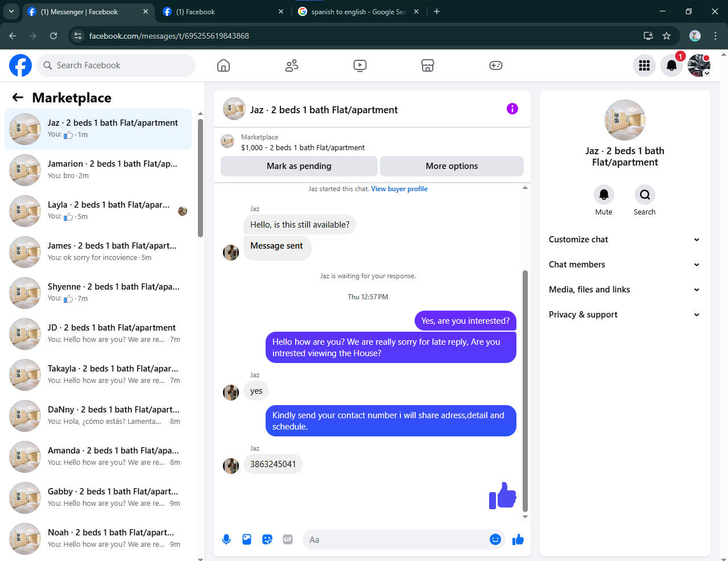Open Takayla's conversation
Image resolution: width=728 pixels, height=561 pixels.
(98, 375)
